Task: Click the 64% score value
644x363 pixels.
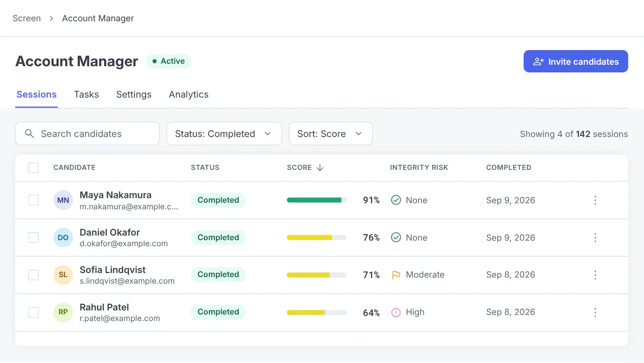Action: [x=371, y=313]
